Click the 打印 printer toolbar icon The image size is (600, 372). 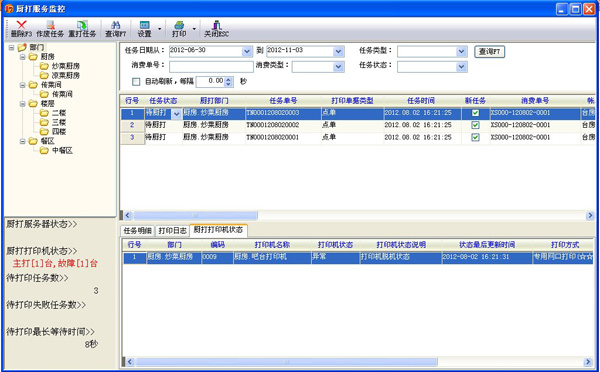[x=179, y=25]
